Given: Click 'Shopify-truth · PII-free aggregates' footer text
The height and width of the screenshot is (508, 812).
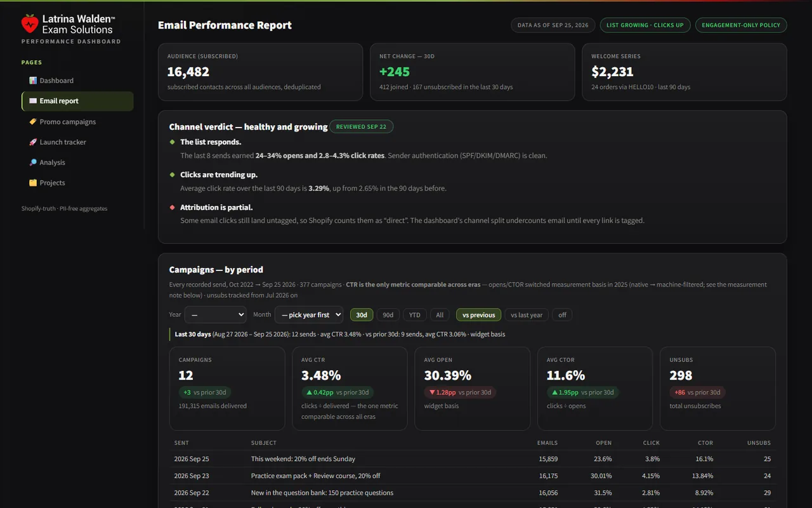Looking at the screenshot, I should [x=65, y=208].
